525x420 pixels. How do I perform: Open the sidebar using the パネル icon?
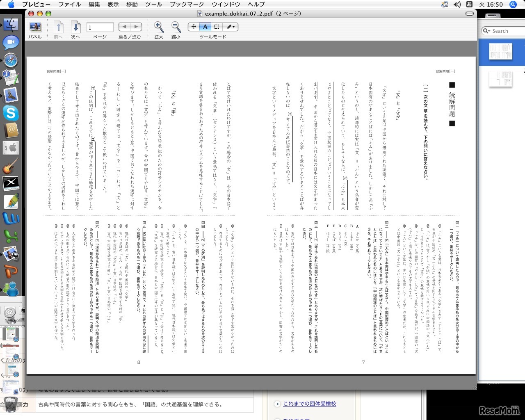point(35,27)
